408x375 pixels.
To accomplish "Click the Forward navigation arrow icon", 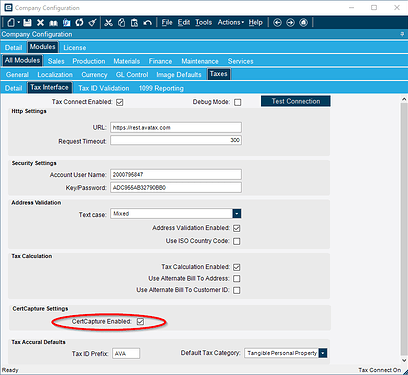I will point(290,23).
